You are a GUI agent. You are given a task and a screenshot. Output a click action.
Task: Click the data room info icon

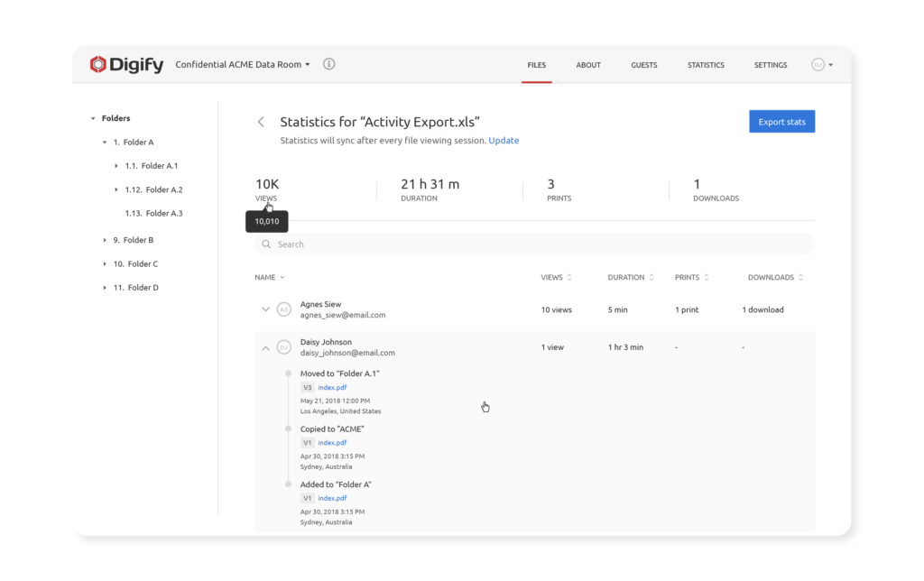click(328, 64)
